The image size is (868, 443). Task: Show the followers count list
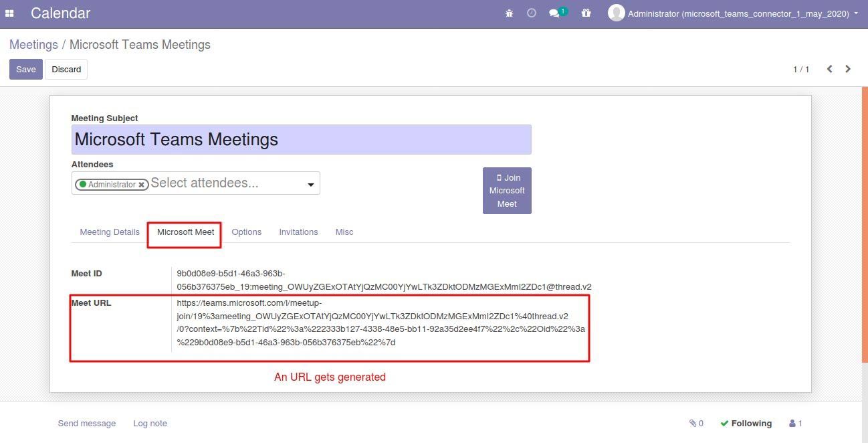click(x=796, y=423)
